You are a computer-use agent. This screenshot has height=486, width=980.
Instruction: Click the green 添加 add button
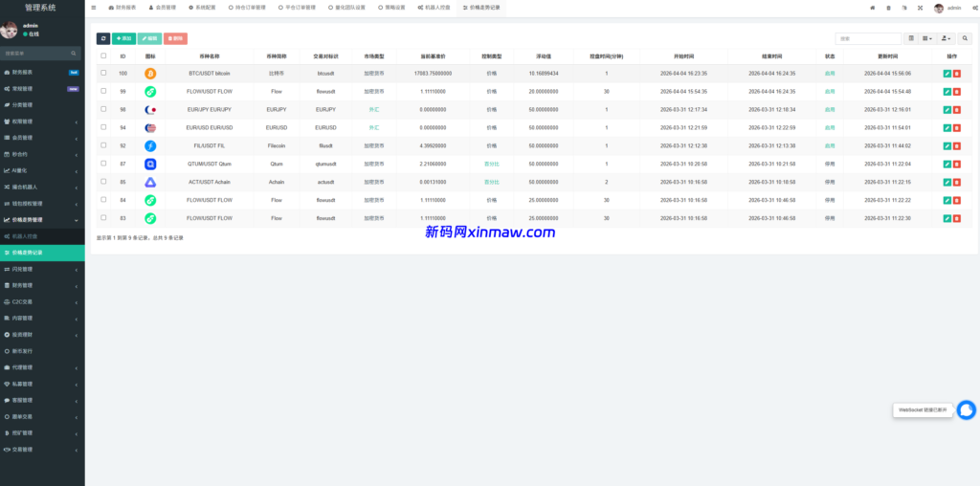123,38
